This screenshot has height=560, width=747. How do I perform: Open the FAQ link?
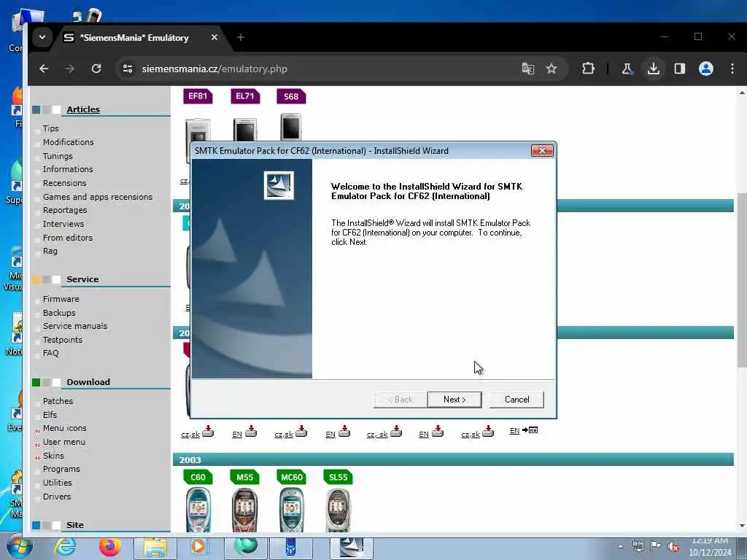tap(50, 354)
